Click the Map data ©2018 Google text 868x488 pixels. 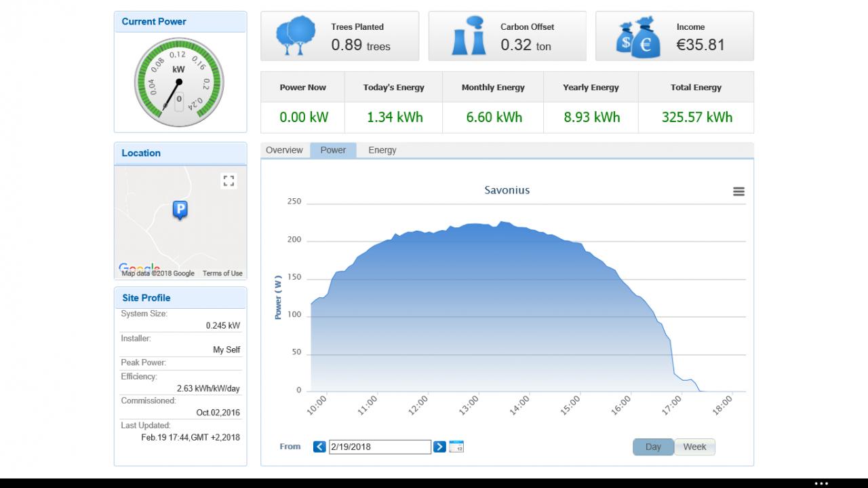(158, 274)
